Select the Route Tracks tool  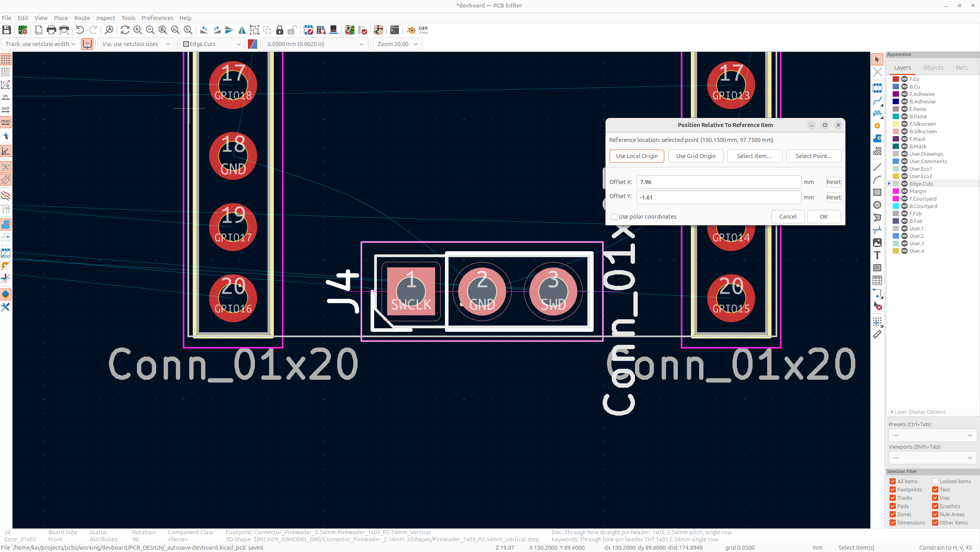coord(877,101)
